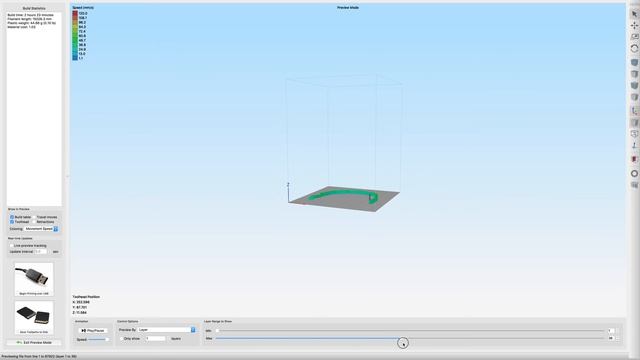Toggle the coordinate axes icon

click(x=634, y=111)
